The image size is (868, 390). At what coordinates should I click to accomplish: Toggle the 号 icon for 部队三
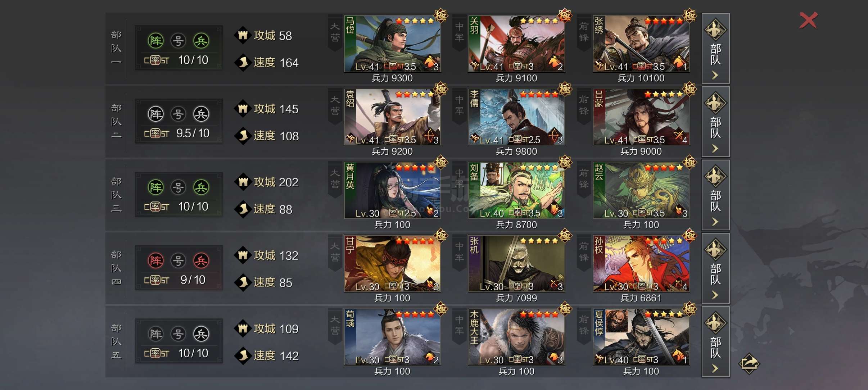point(178,187)
